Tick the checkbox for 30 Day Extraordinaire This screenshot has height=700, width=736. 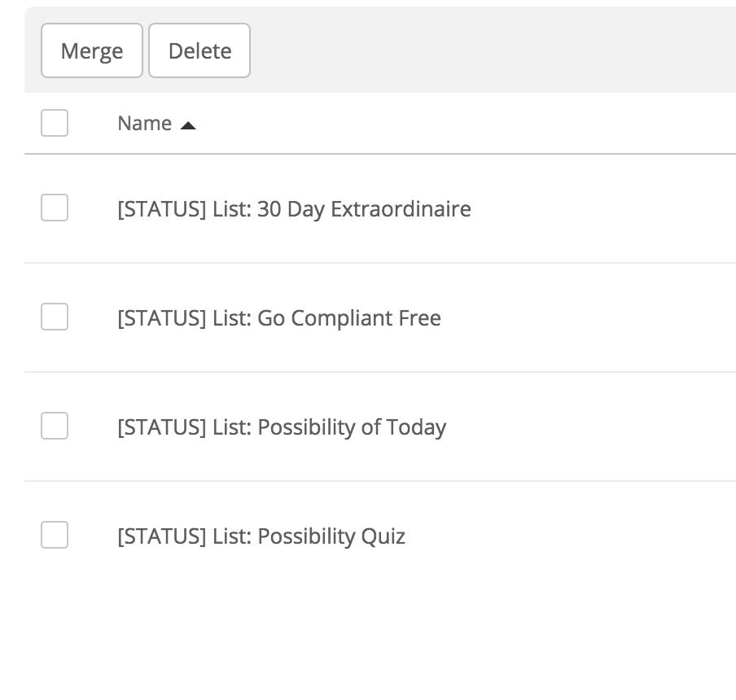point(55,208)
